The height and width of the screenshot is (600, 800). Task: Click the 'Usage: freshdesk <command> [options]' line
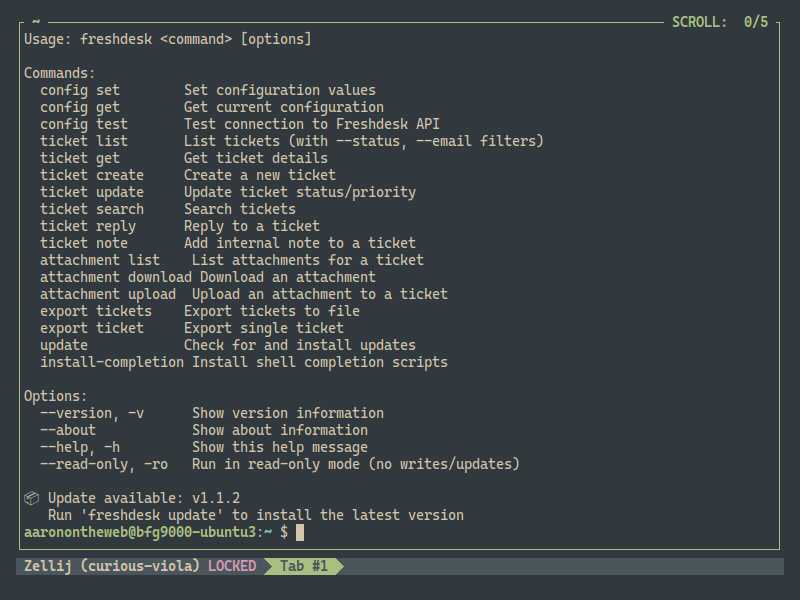[168, 39]
